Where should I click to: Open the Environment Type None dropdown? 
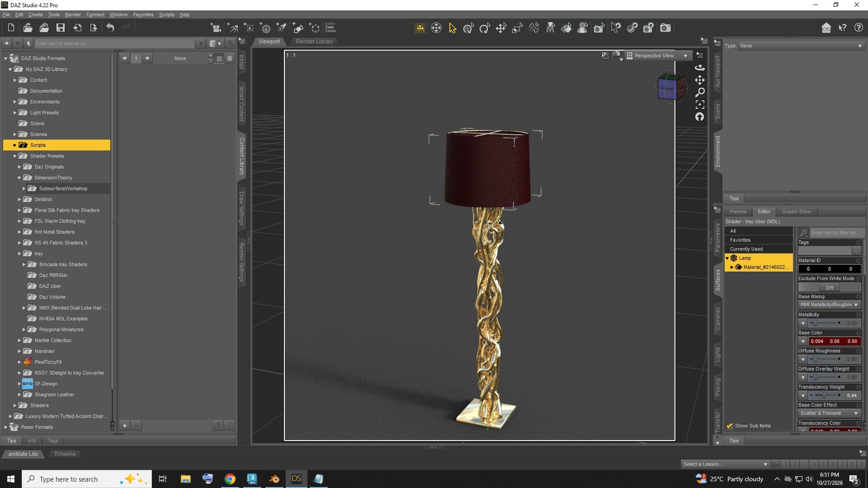click(801, 46)
